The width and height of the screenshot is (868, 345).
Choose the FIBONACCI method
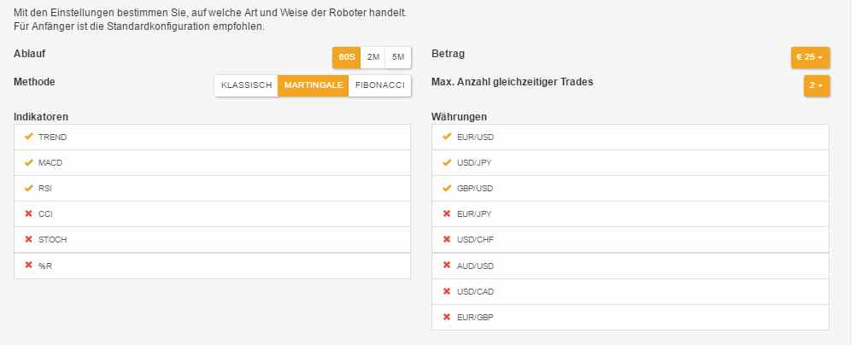pos(379,85)
